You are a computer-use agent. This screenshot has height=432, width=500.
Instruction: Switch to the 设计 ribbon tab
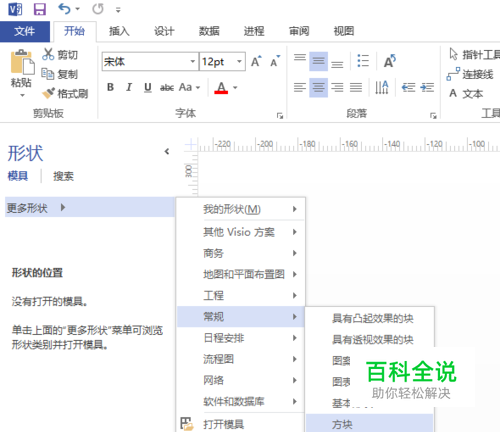click(x=164, y=31)
